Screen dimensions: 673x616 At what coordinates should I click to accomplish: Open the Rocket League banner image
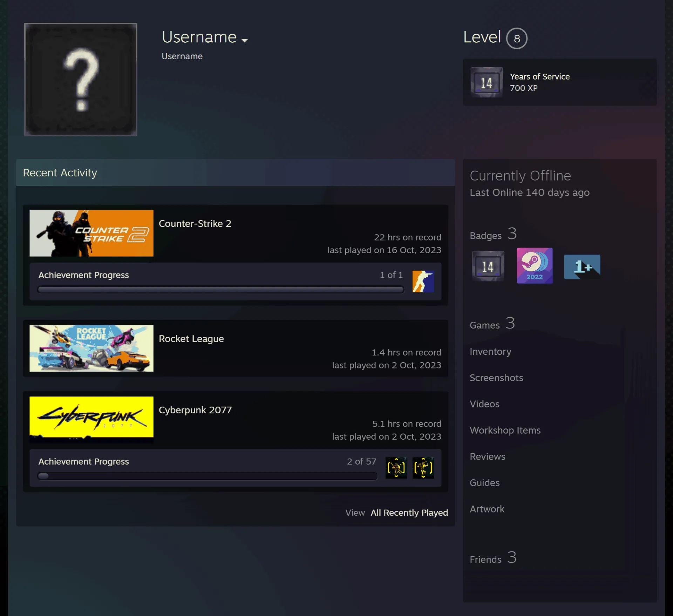tap(91, 348)
